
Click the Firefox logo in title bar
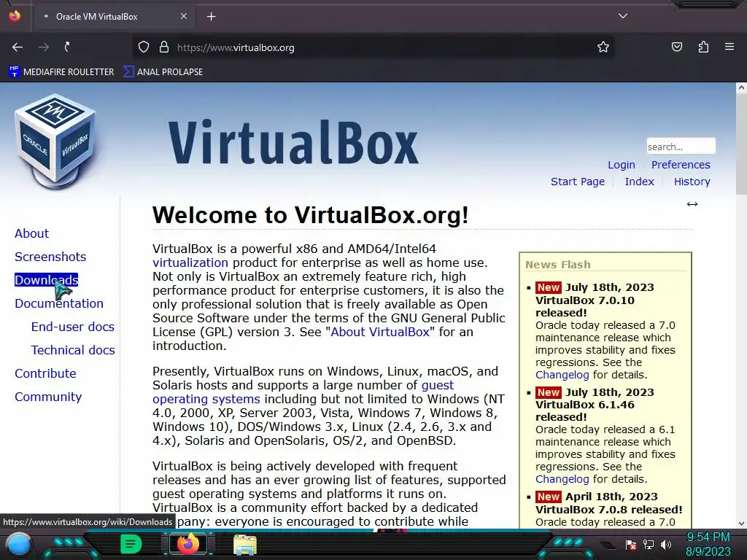(x=15, y=16)
